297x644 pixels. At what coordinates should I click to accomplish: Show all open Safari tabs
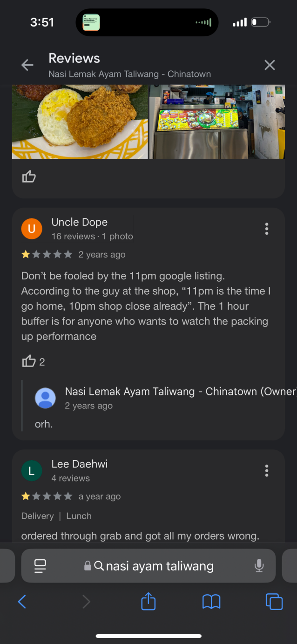pos(274,602)
